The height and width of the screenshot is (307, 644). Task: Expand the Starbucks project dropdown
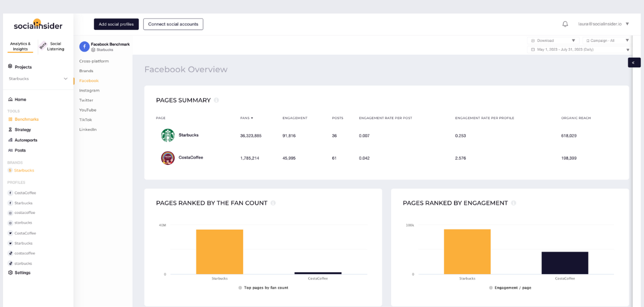tap(65, 79)
